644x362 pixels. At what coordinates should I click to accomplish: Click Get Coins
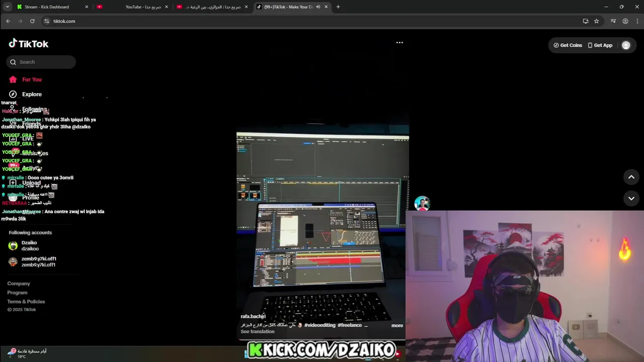pyautogui.click(x=568, y=45)
